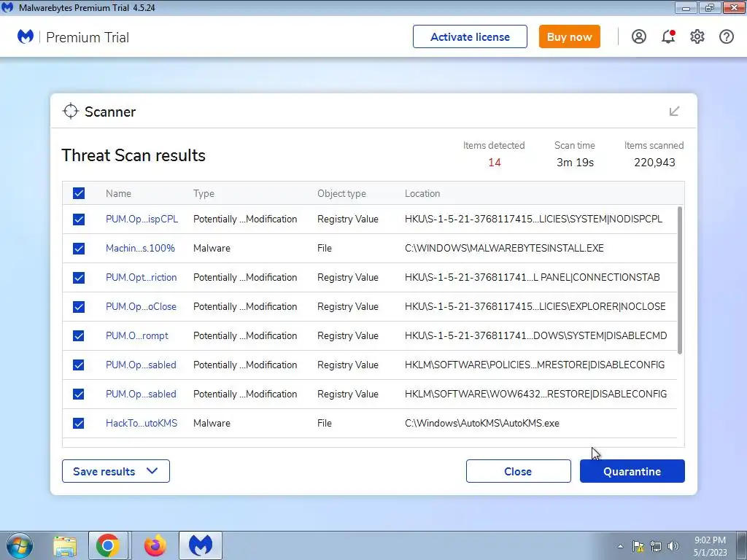Viewport: 747px width, 560px height.
Task: Click the Malwarebytes logo beside Premium Trial
Action: 26,36
